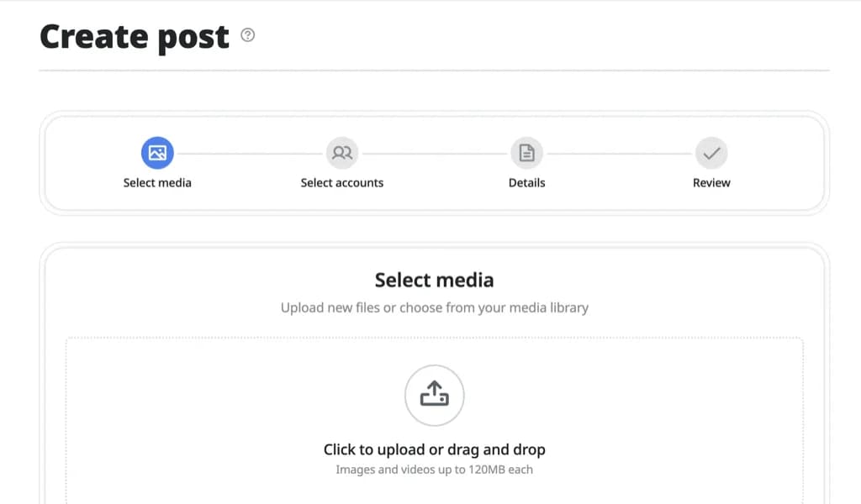861x504 pixels.
Task: Click the connector line between Details and Review
Action: pyautogui.click(x=619, y=154)
